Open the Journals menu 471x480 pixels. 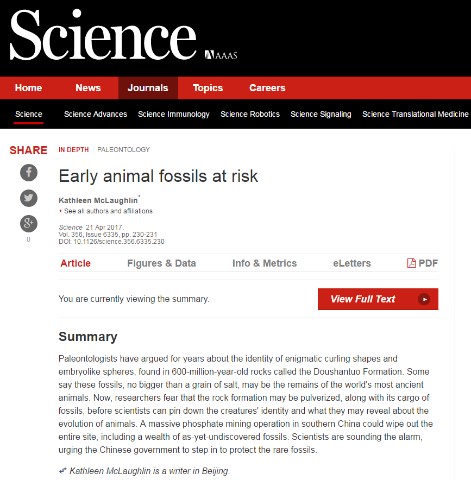point(148,88)
